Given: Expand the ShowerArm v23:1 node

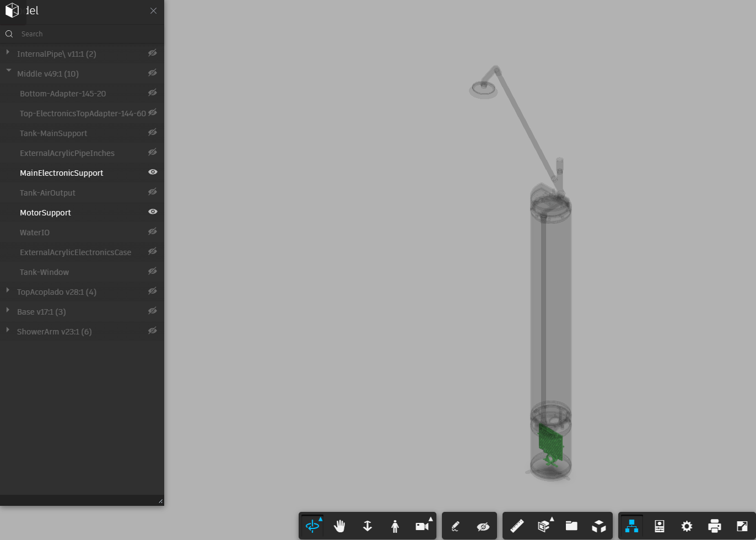Looking at the screenshot, I should click(8, 330).
